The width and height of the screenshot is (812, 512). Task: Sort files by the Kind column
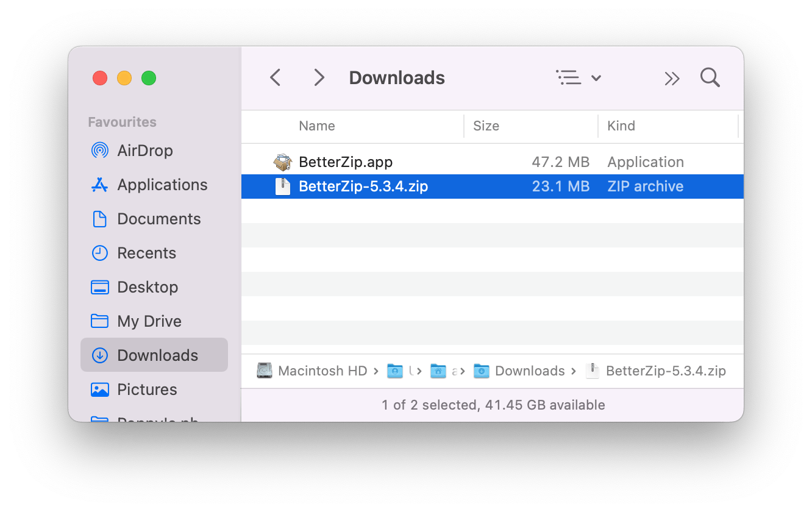(621, 126)
